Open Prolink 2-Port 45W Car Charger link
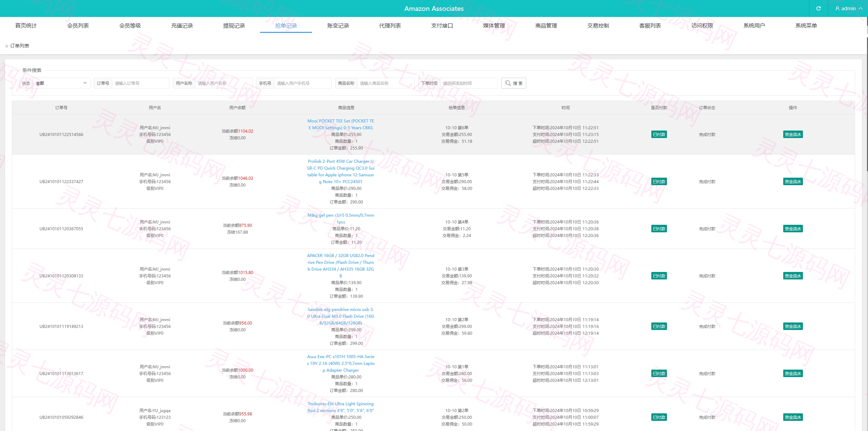 click(x=341, y=172)
